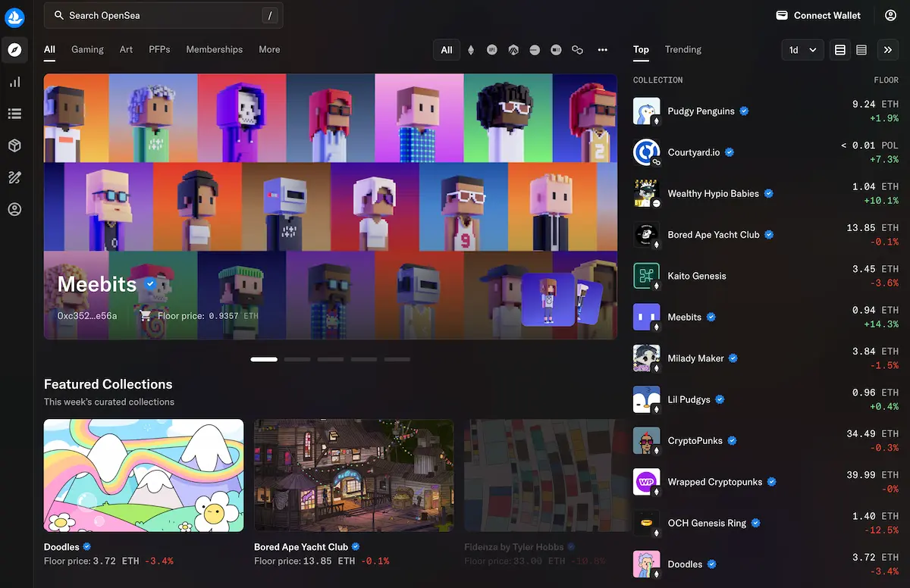Screen dimensions: 910x588
Task: Click the Search OpenSea field
Action: pyautogui.click(x=164, y=15)
